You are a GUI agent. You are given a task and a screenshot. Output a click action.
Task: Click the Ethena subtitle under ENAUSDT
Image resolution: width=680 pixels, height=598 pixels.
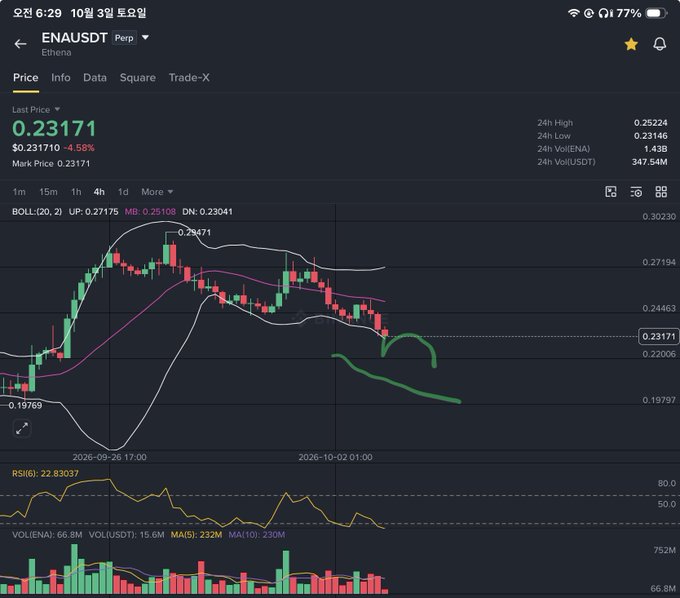click(x=56, y=52)
